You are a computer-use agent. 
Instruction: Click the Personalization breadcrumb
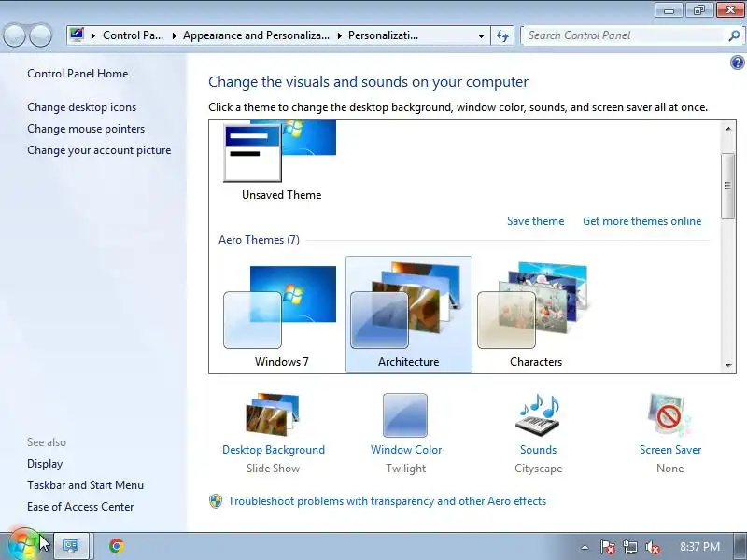(383, 35)
